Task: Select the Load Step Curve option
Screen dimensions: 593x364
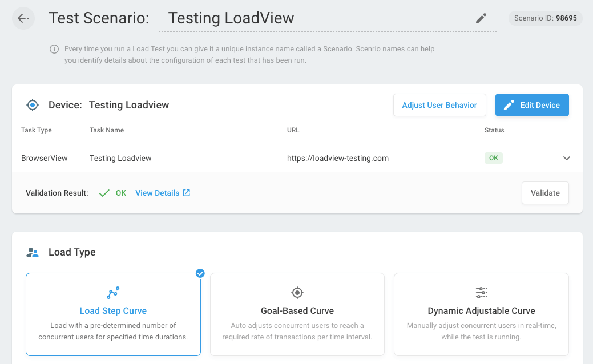Action: click(x=113, y=314)
